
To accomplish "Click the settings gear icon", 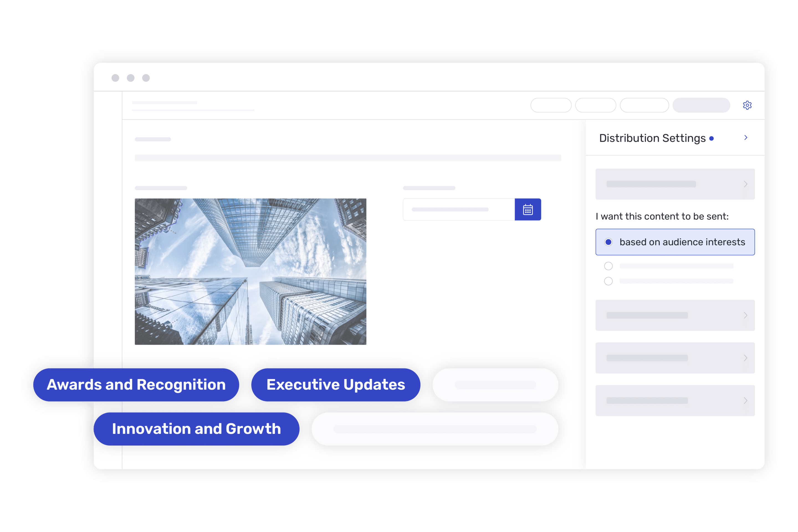I will (748, 105).
